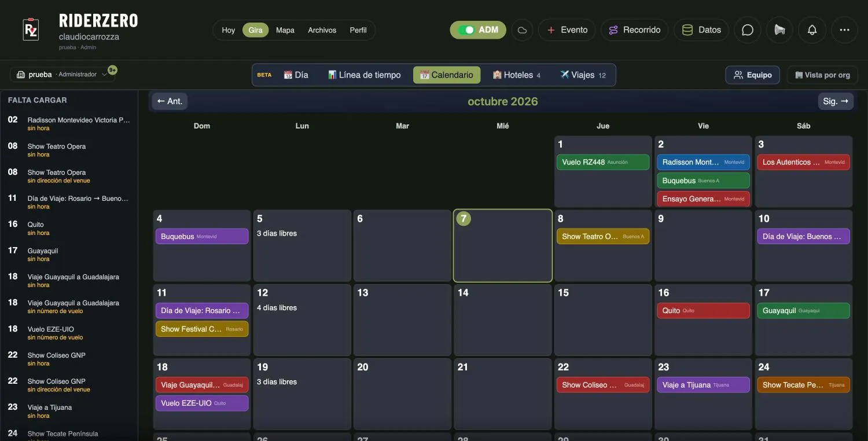868x441 pixels.
Task: Open the cloud sync status icon
Action: 522,30
